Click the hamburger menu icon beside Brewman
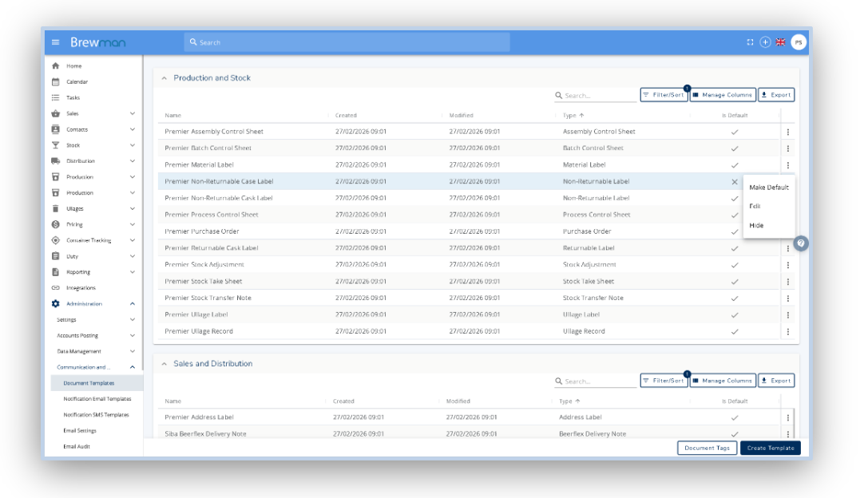This screenshot has width=868, height=498. click(x=55, y=42)
